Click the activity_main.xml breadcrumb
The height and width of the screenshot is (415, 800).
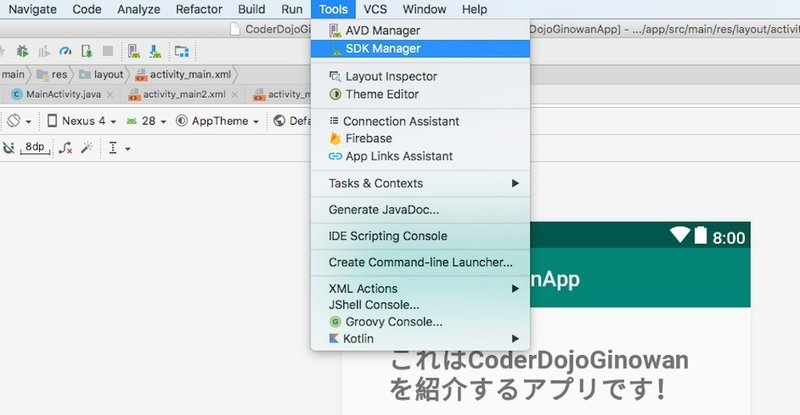click(184, 75)
